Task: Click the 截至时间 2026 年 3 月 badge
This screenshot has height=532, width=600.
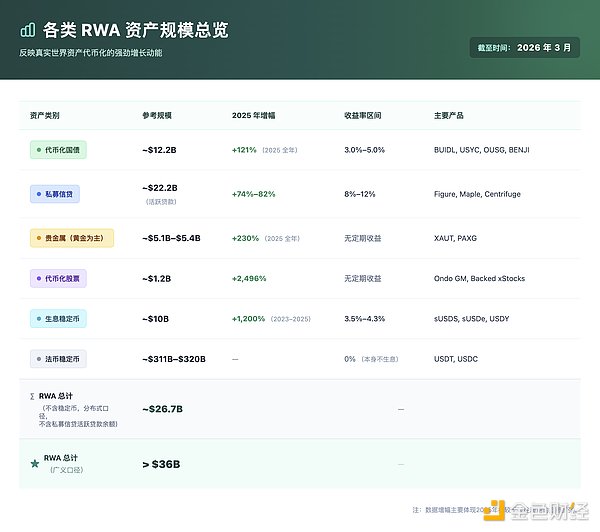Action: [x=524, y=47]
